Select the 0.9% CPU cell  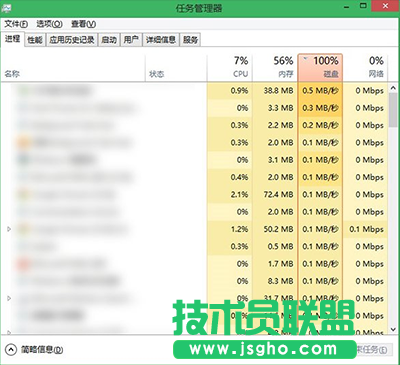coord(229,90)
